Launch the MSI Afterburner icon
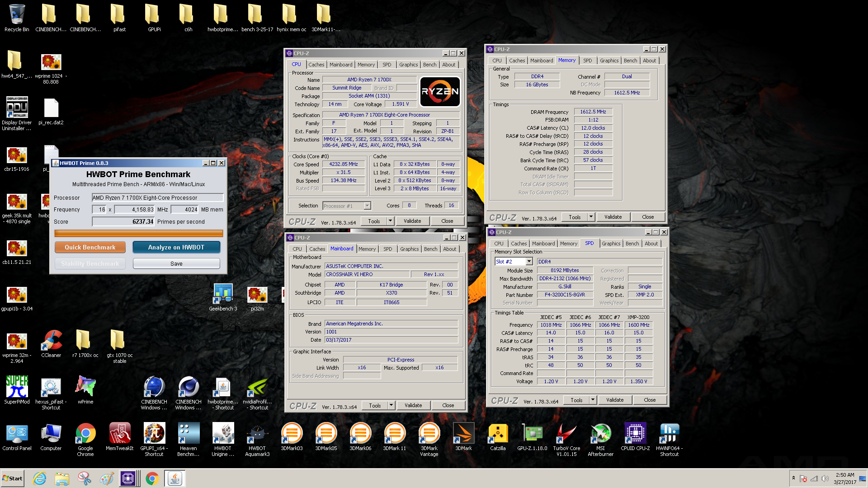Image resolution: width=868 pixels, height=488 pixels. click(601, 439)
